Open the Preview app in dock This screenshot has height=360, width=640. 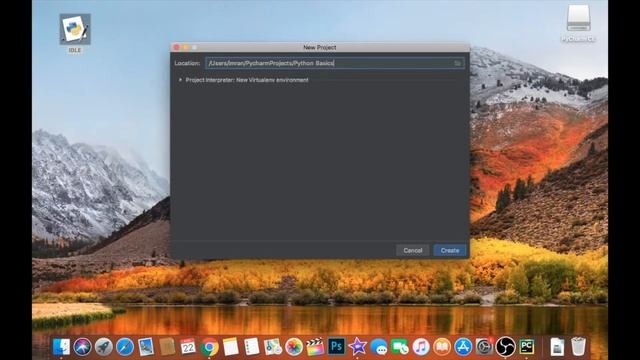point(146,347)
